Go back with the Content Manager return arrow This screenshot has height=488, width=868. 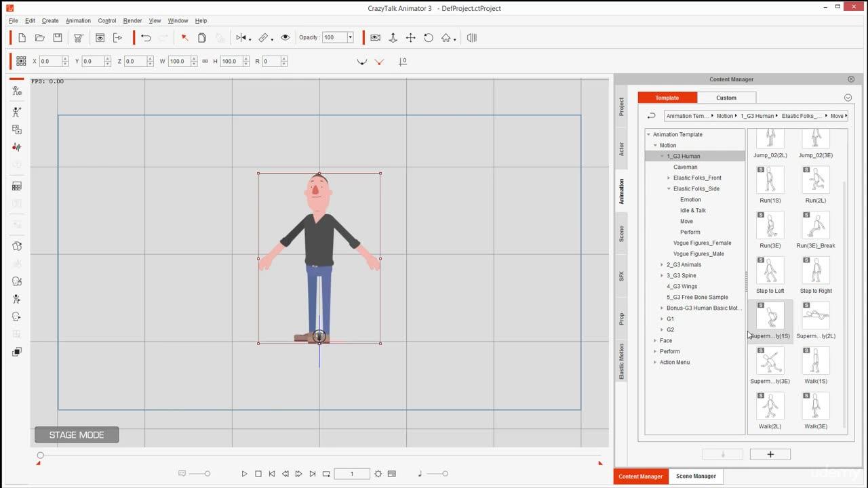point(652,116)
